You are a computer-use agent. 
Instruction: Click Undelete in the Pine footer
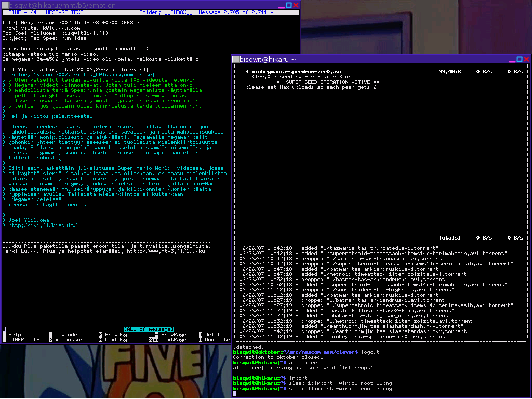coord(217,339)
